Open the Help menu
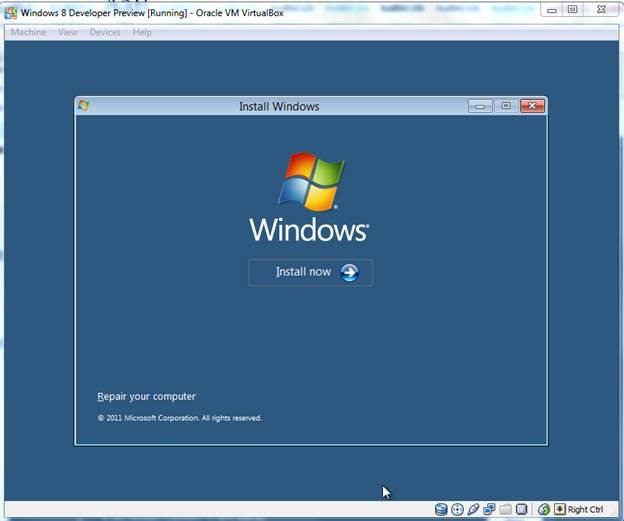The width and height of the screenshot is (624, 521). (142, 32)
